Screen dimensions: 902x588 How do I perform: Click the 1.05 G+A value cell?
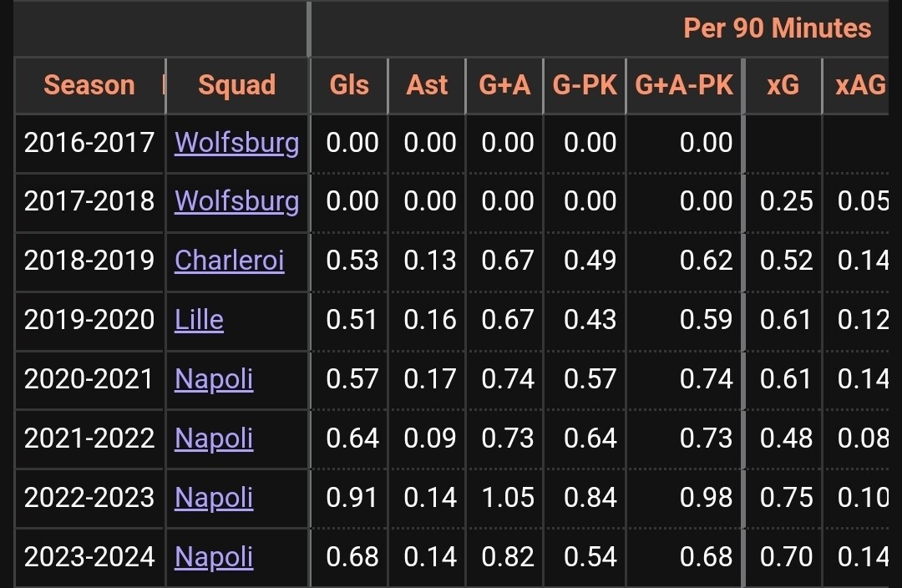(x=507, y=498)
